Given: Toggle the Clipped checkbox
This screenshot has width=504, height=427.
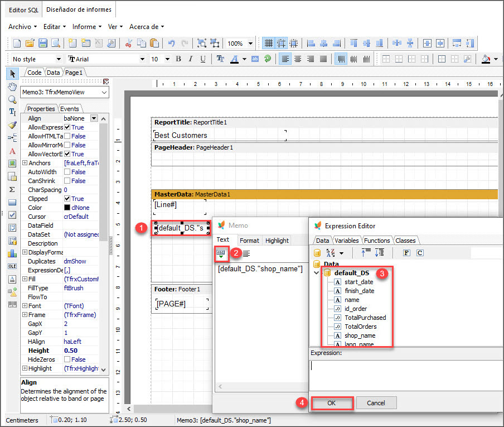Looking at the screenshot, I should pyautogui.click(x=67, y=199).
